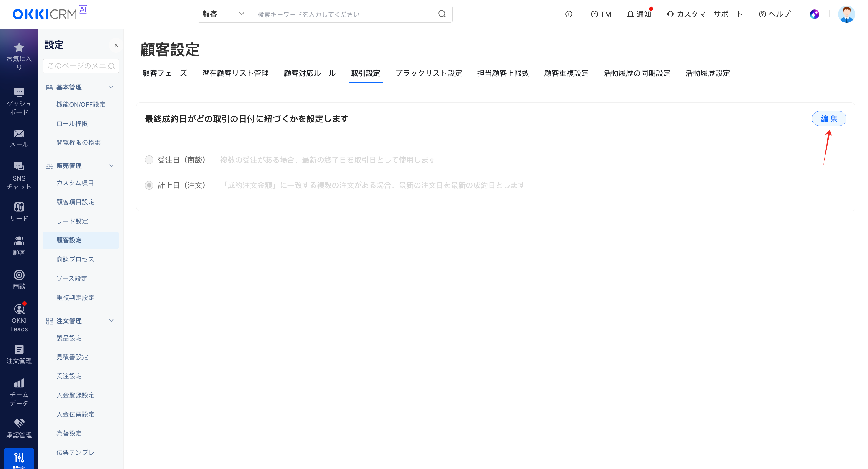Collapse the 注文管理 section chevron
This screenshot has height=469, width=868.
click(x=111, y=321)
